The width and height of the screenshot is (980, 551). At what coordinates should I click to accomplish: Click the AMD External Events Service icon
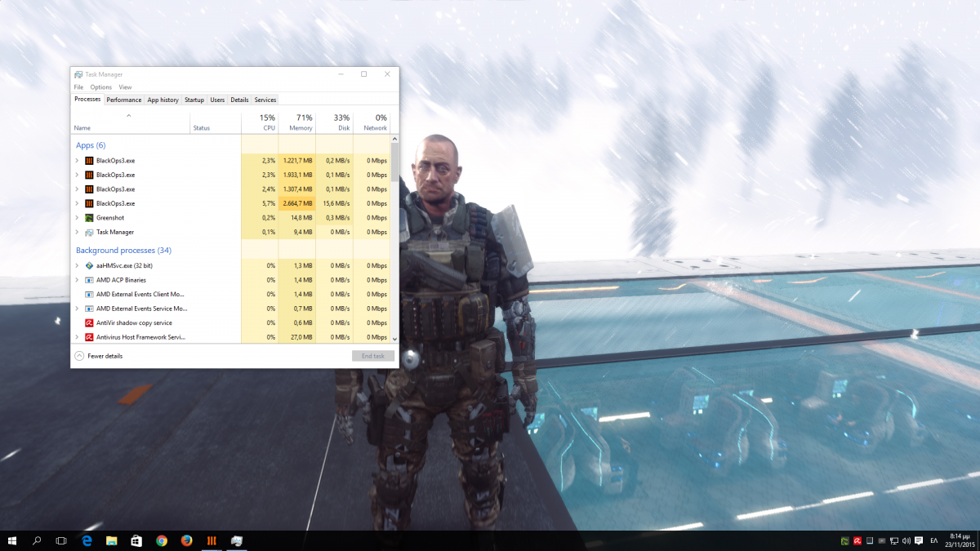[89, 309]
